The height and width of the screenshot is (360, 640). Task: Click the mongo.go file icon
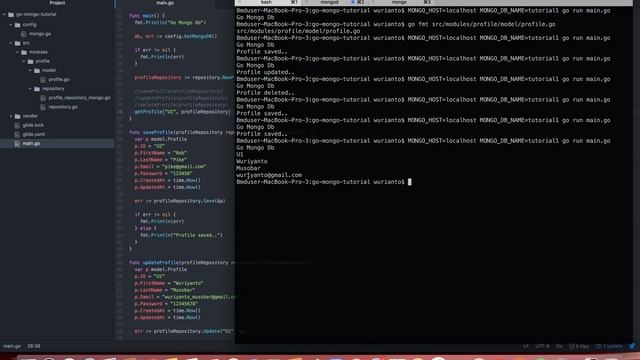tap(24, 34)
